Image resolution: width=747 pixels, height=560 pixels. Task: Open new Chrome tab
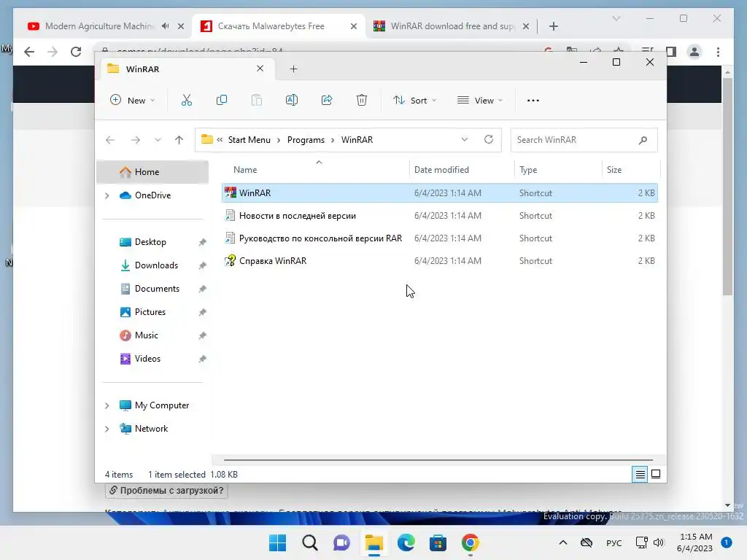pyautogui.click(x=553, y=26)
